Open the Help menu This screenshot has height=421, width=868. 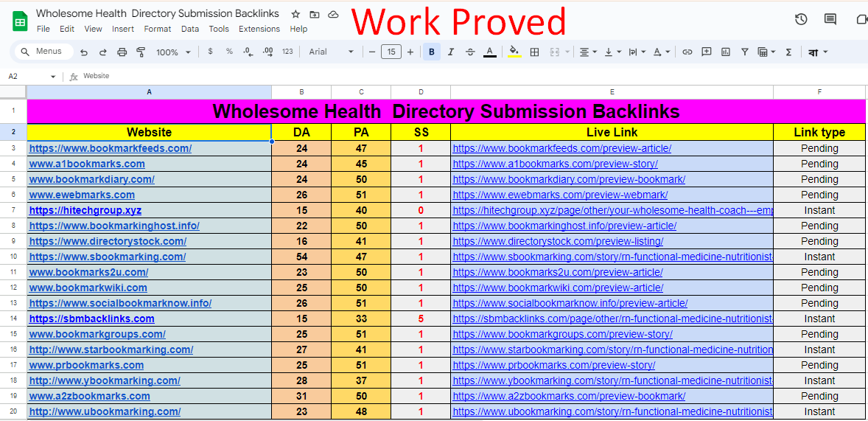coord(298,29)
